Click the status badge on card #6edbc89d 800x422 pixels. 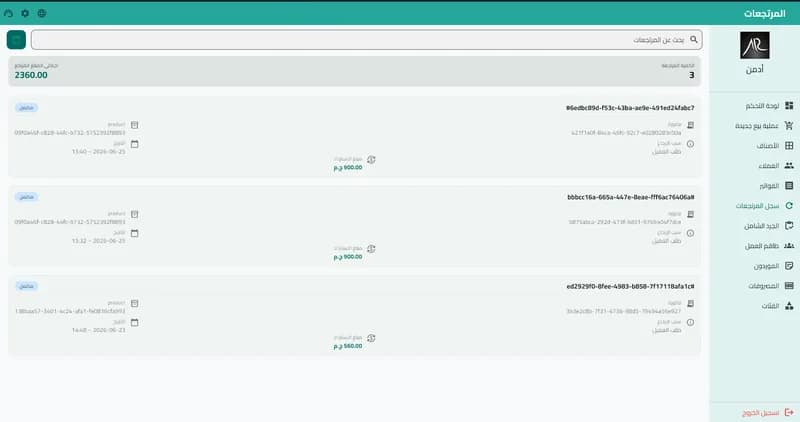(27, 108)
